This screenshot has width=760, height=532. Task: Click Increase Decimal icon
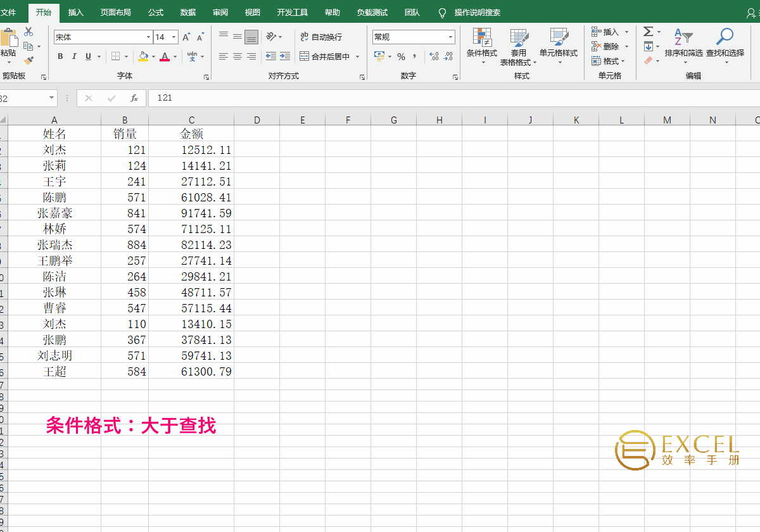click(x=434, y=56)
